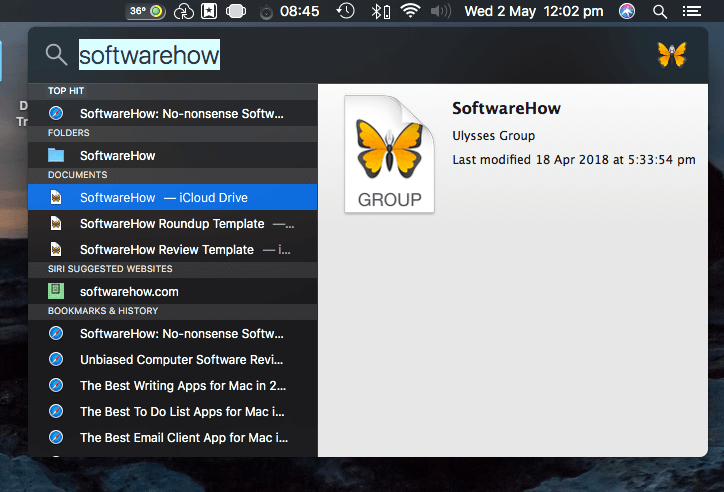Click the 'Last modified 18 Apr 2018' text
Viewport: 724px width, 492px height.
574,160
